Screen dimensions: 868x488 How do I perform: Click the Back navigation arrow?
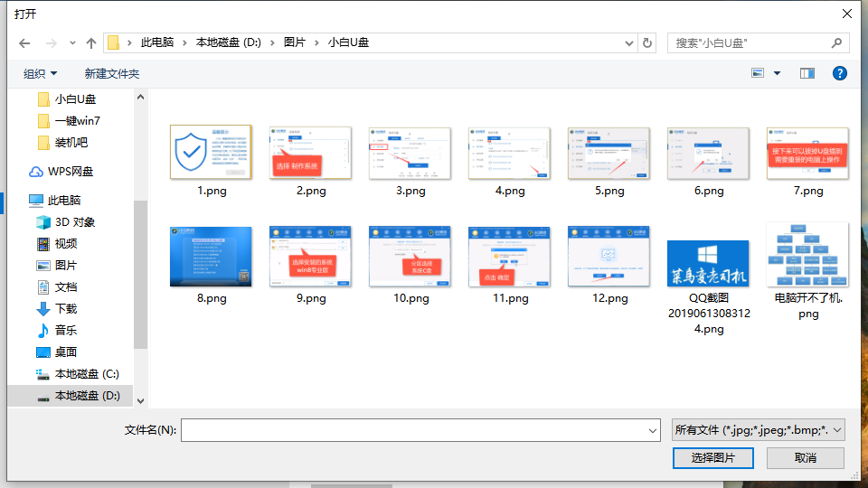24,42
